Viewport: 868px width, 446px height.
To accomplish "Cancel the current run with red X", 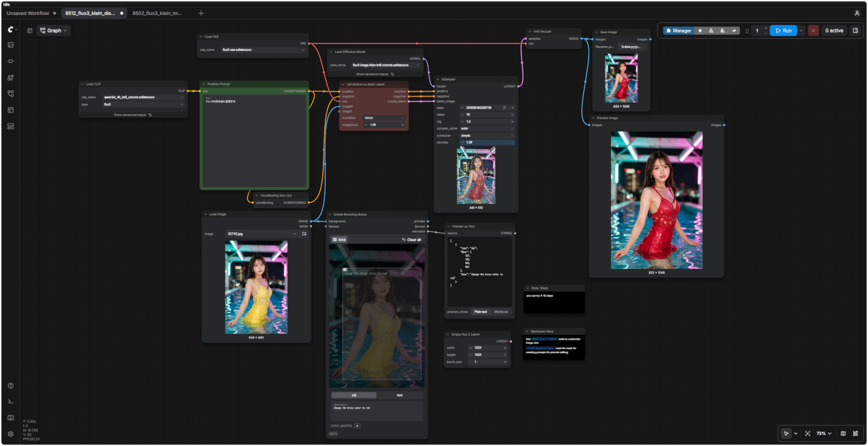I will 813,31.
